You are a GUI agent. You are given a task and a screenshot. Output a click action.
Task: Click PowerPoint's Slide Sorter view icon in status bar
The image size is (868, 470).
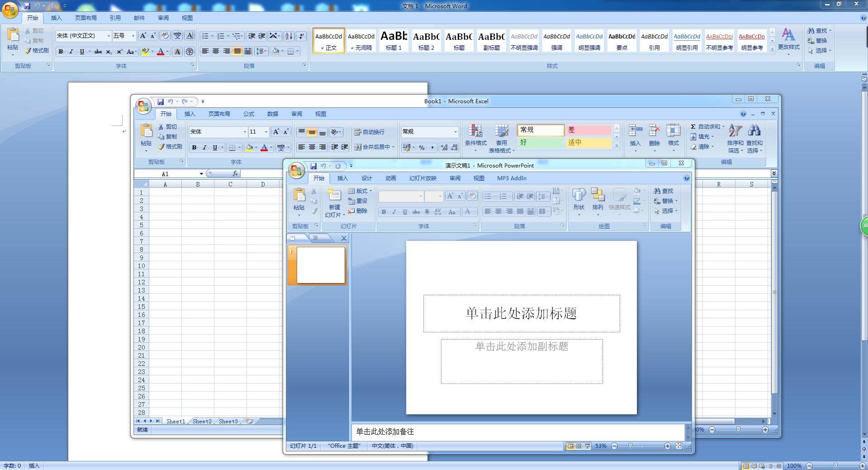[579, 446]
